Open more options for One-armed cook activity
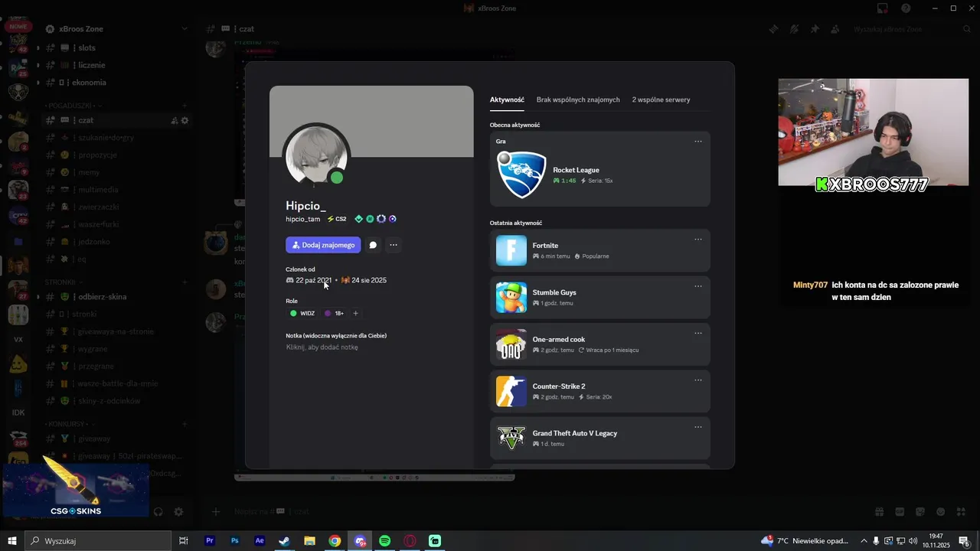Screen dimensions: 980x551 pos(698,334)
